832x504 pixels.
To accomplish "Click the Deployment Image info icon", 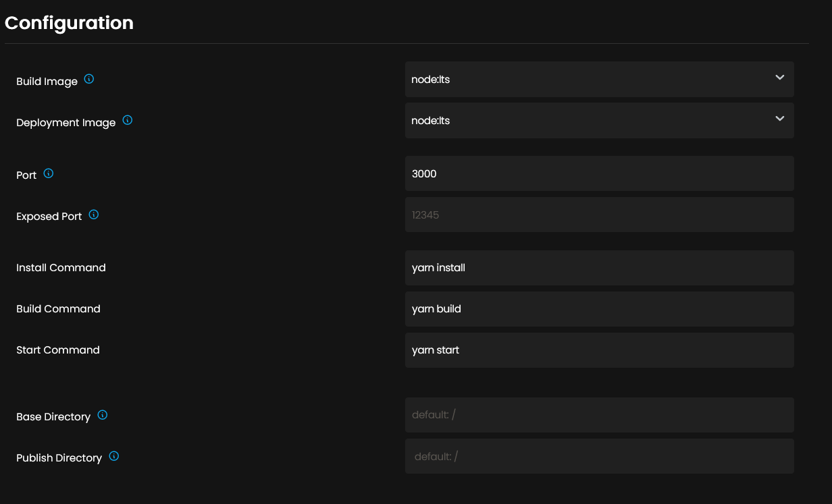I will (x=127, y=120).
